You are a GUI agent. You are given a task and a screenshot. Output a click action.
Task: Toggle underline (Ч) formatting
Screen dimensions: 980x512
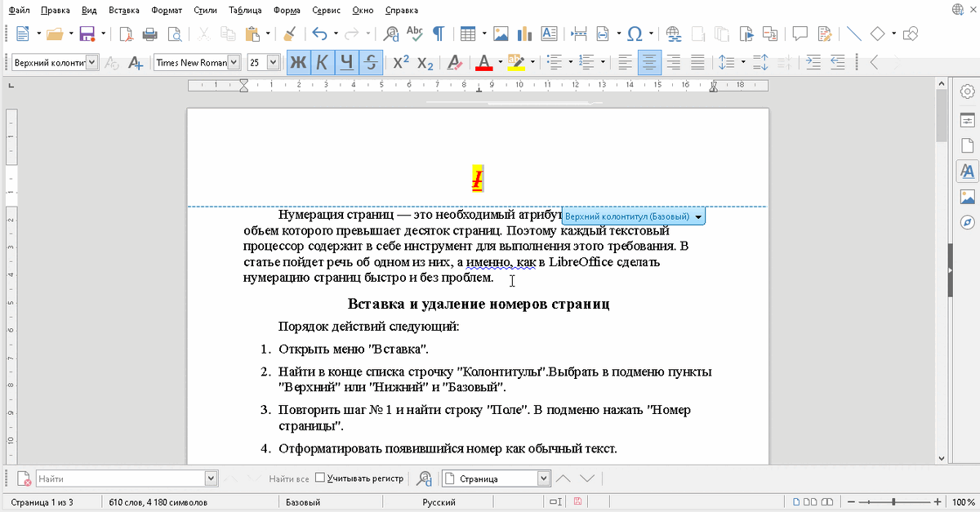tap(348, 62)
